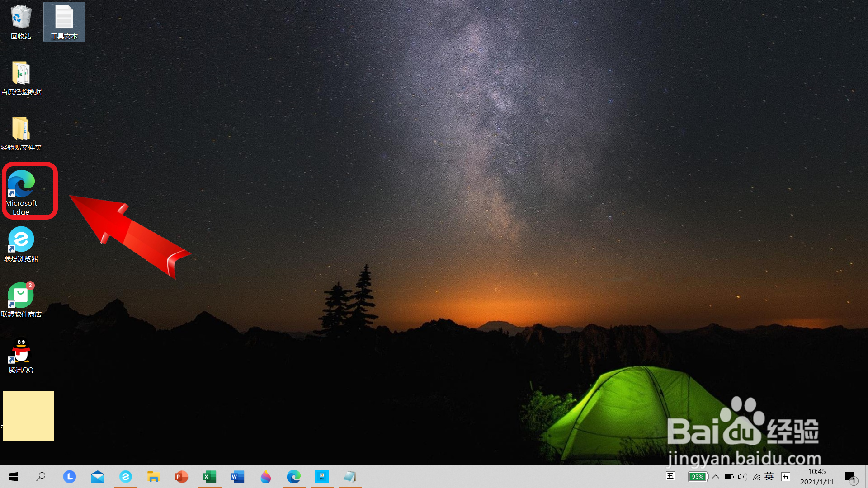Open Word from the taskbar

237,477
